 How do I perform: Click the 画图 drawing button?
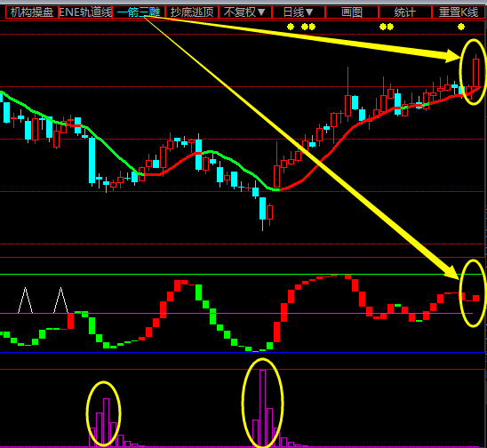coord(352,12)
